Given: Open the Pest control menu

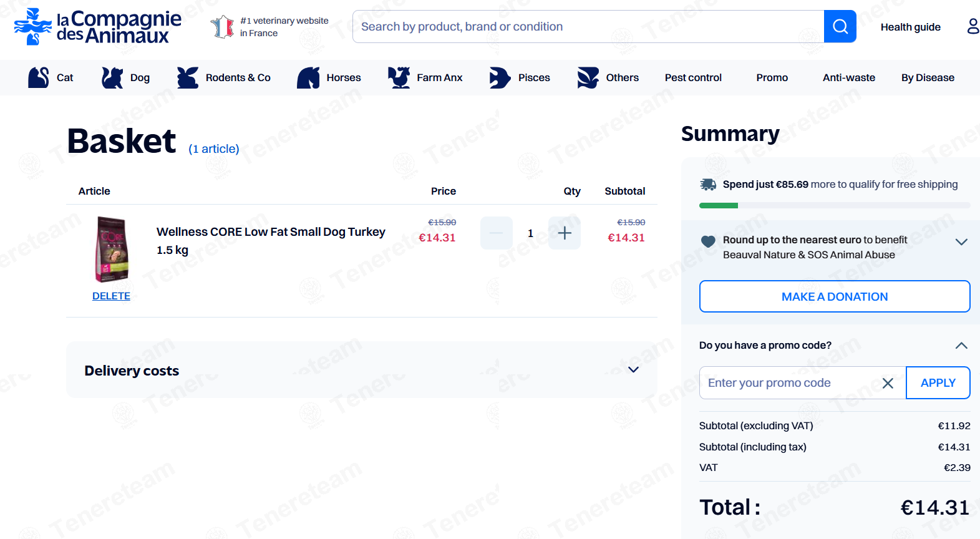Looking at the screenshot, I should pyautogui.click(x=693, y=77).
